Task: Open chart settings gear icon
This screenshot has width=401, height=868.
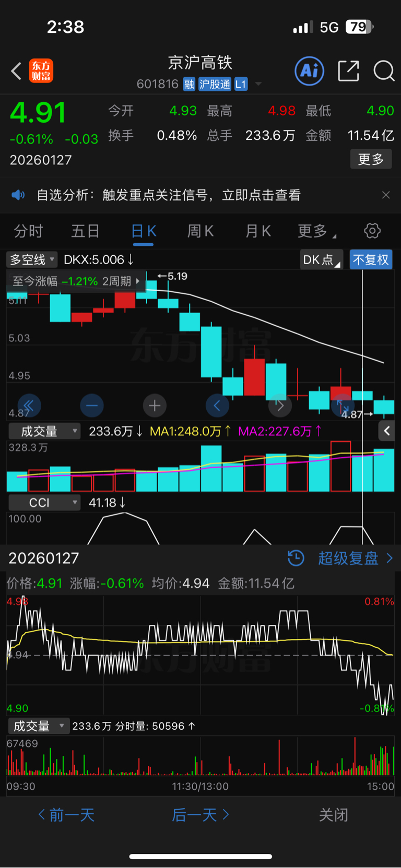Action: point(372,231)
